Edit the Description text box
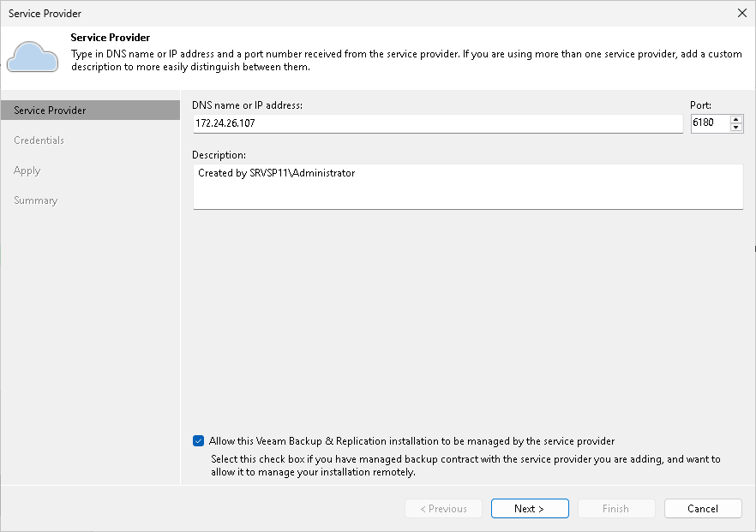 point(467,186)
